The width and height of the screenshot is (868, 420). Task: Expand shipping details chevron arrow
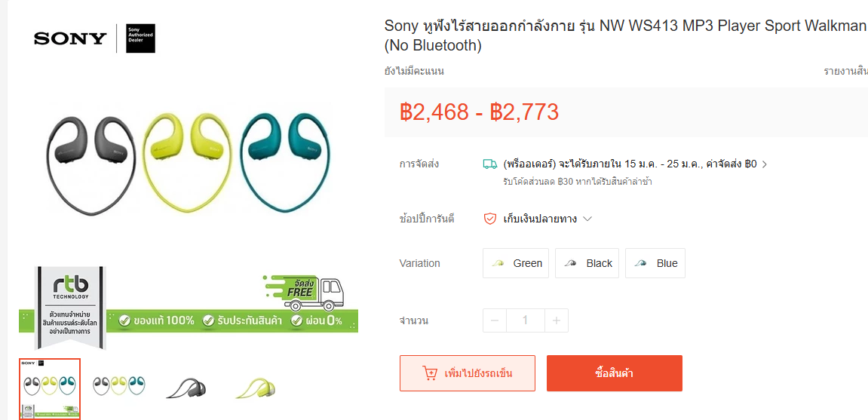click(x=765, y=164)
